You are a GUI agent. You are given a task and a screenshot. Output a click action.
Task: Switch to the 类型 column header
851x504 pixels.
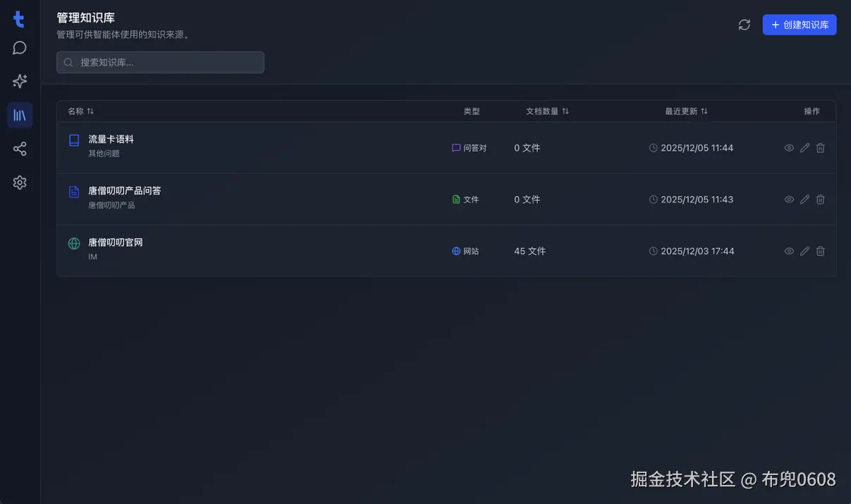tap(472, 111)
